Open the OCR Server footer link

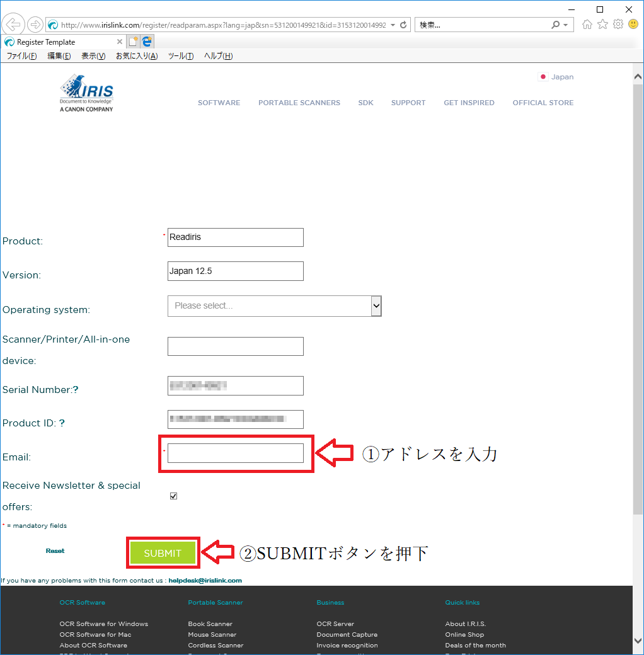coord(335,624)
